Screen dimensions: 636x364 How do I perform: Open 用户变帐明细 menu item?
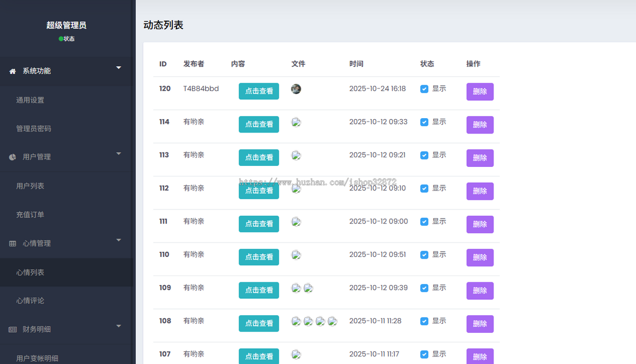tap(37, 358)
